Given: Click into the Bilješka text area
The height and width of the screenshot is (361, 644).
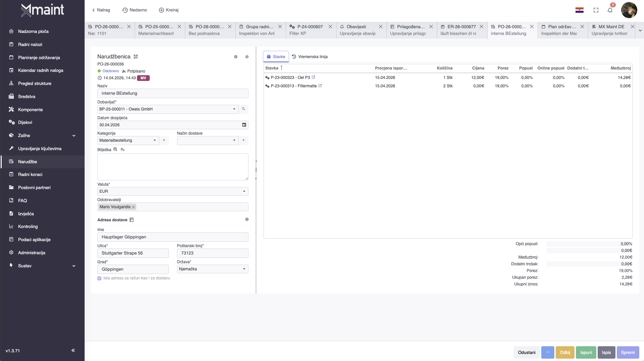Looking at the screenshot, I should click(173, 167).
